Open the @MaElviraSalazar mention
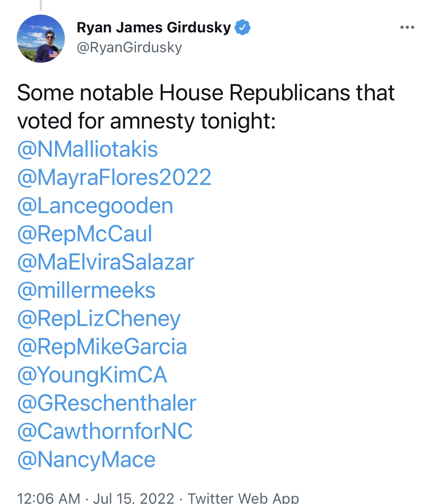This screenshot has height=504, width=432. tap(106, 262)
